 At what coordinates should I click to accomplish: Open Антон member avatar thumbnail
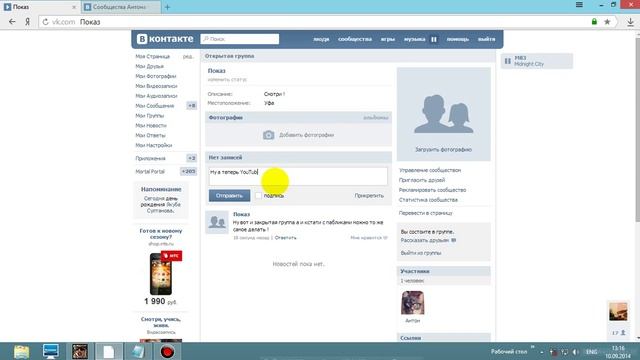[413, 302]
